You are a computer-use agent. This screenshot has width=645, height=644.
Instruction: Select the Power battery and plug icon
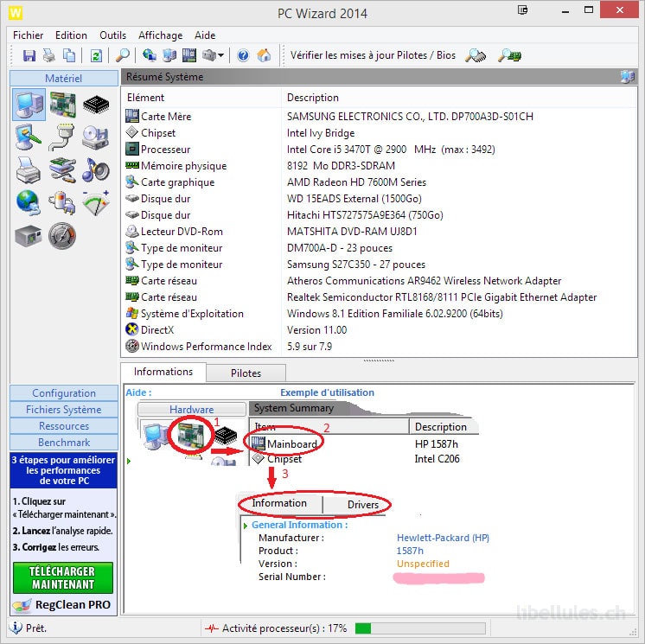click(x=61, y=203)
